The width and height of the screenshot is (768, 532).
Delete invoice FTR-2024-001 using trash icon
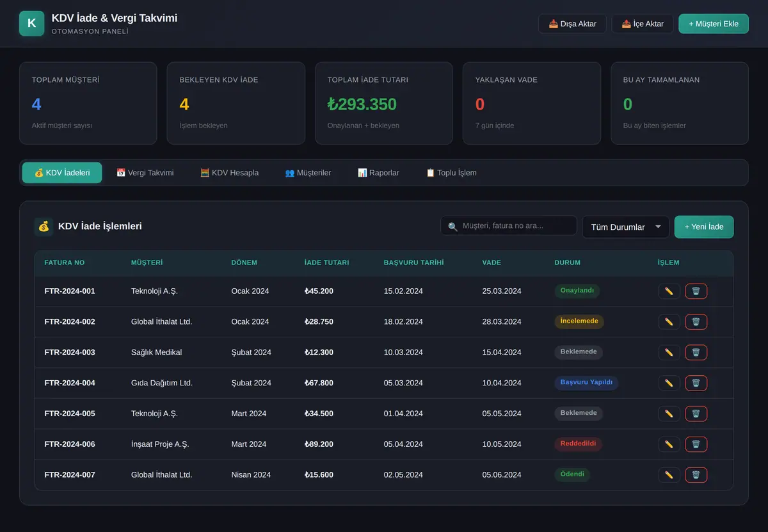[x=696, y=291]
